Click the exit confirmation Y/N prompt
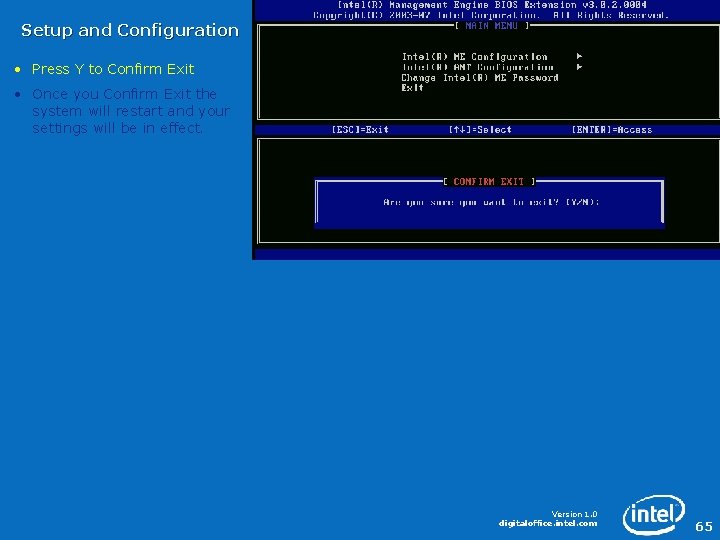This screenshot has width=720, height=540. point(491,202)
